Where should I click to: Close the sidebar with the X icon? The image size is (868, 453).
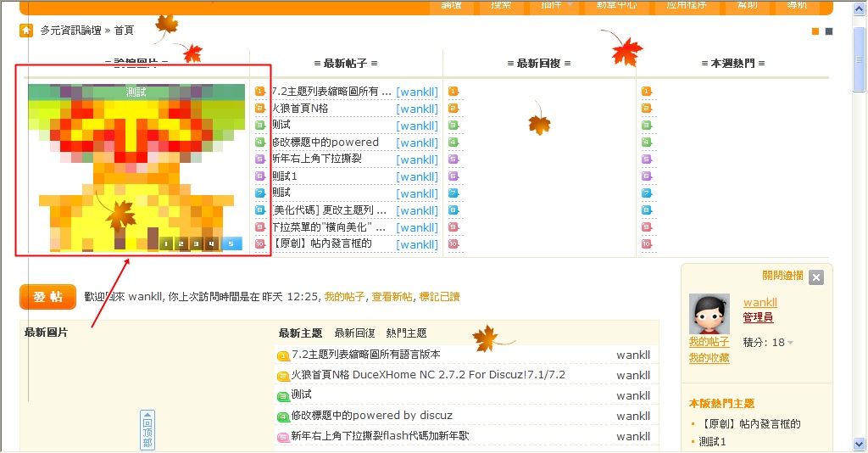[x=815, y=277]
